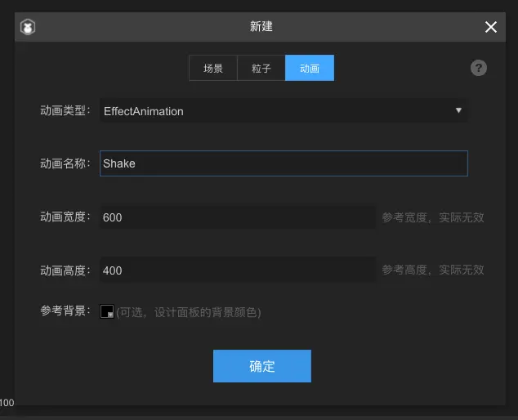Close the 新建 dialog
The image size is (518, 420).
point(490,27)
